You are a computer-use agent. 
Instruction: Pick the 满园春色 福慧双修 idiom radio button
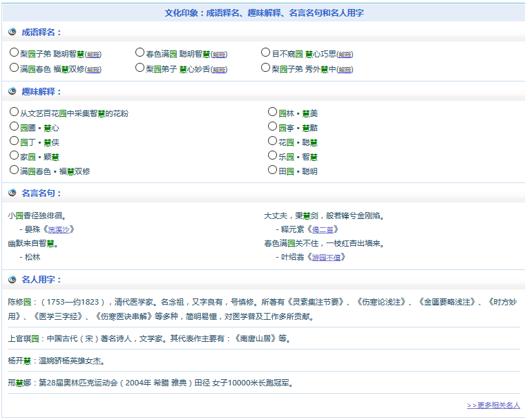pyautogui.click(x=15, y=68)
